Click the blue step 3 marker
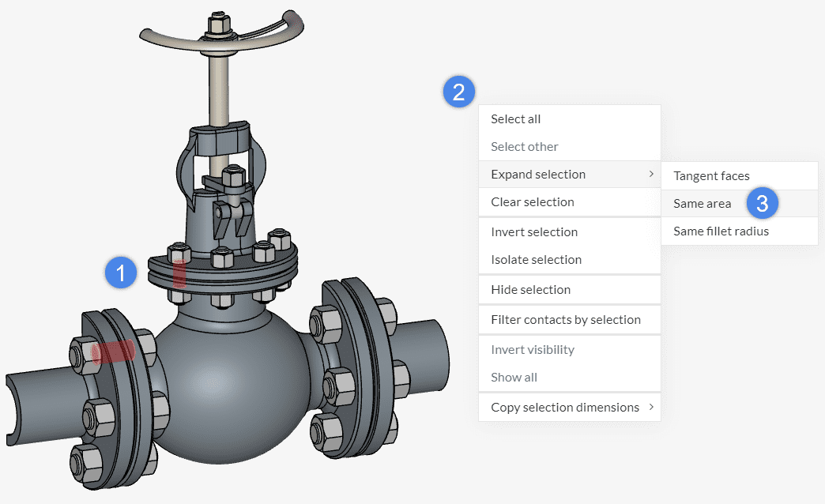This screenshot has height=504, width=825. pyautogui.click(x=763, y=203)
